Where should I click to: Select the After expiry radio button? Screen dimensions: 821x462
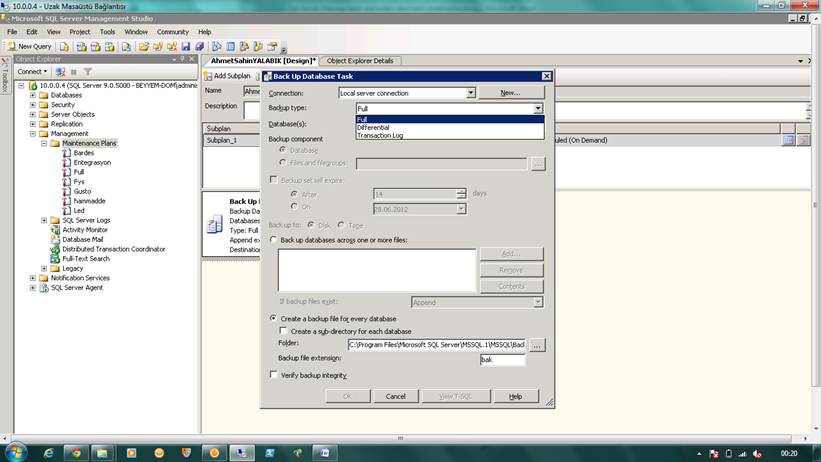294,194
